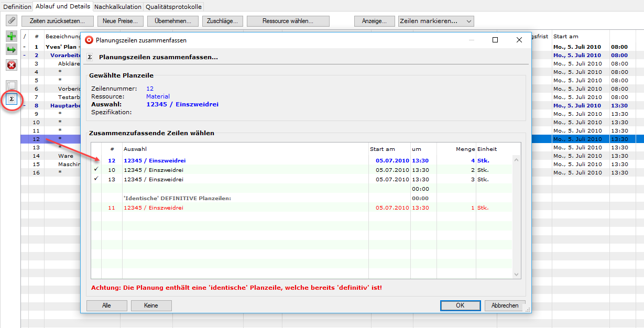Open the 'Zeilen markieren...' dropdown
Screen dimensions: 644x328
(x=436, y=21)
